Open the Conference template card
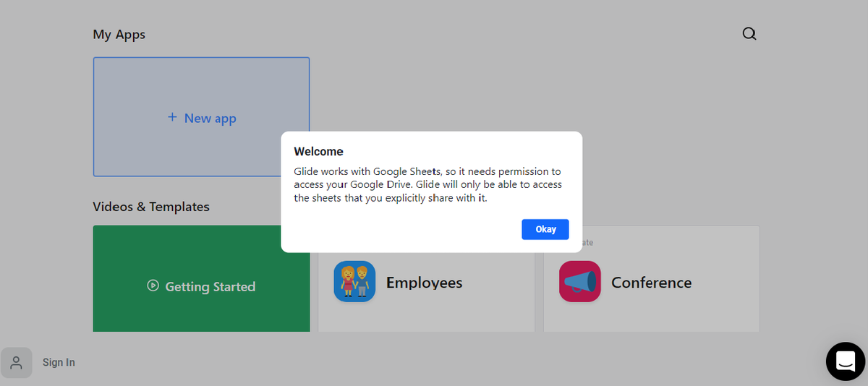 point(651,279)
